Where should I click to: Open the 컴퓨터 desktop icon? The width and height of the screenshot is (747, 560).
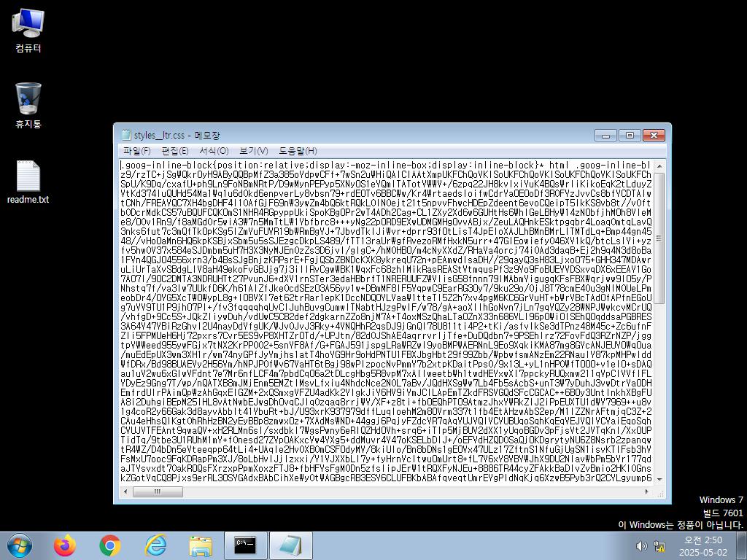[x=28, y=31]
